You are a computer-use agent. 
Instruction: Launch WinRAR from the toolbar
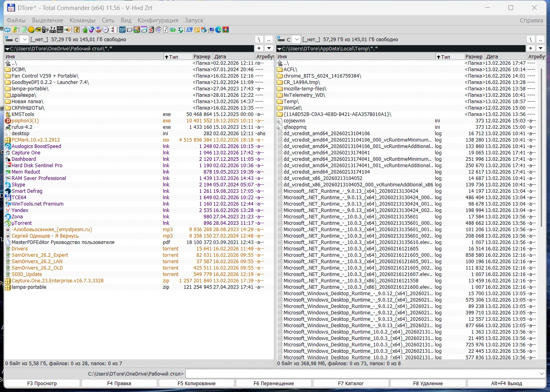226,30
